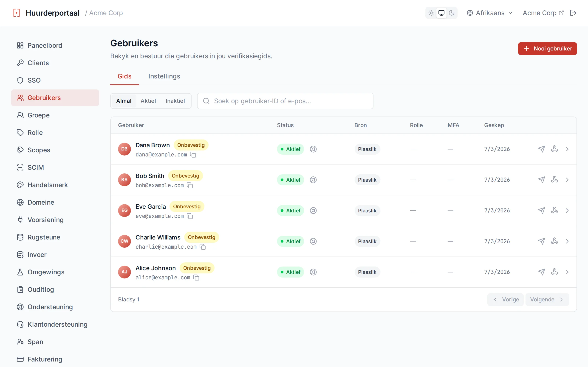
Task: Switch to dark theme moon toggle
Action: coord(451,13)
